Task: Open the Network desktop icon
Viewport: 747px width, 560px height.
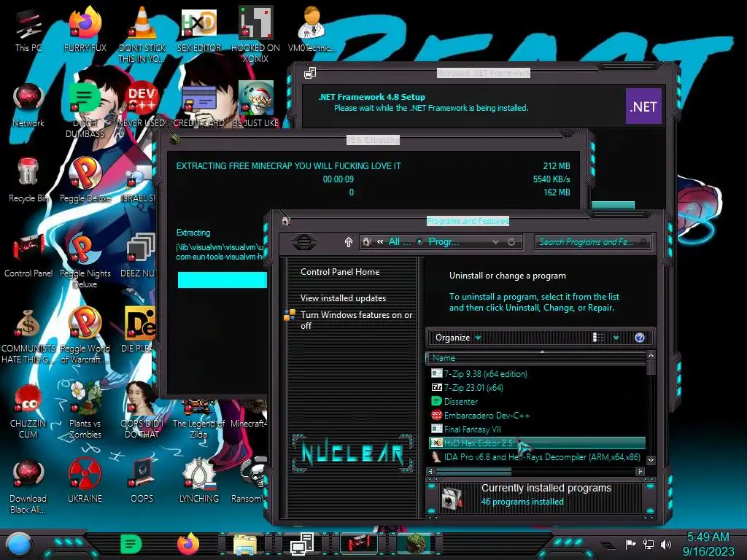Action: click(28, 105)
